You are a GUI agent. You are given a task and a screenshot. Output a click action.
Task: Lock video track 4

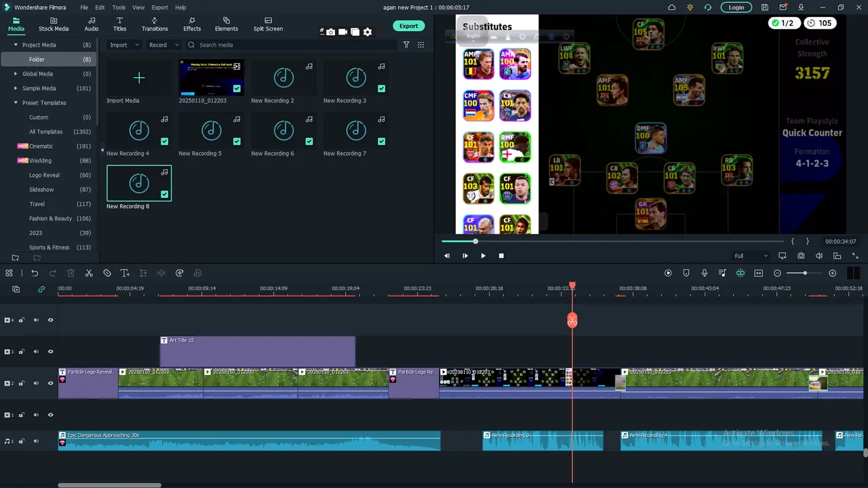[21, 320]
